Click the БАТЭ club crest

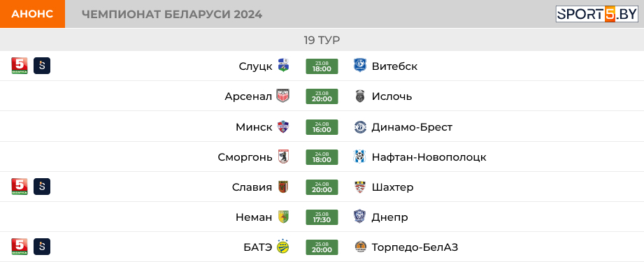pyautogui.click(x=283, y=247)
